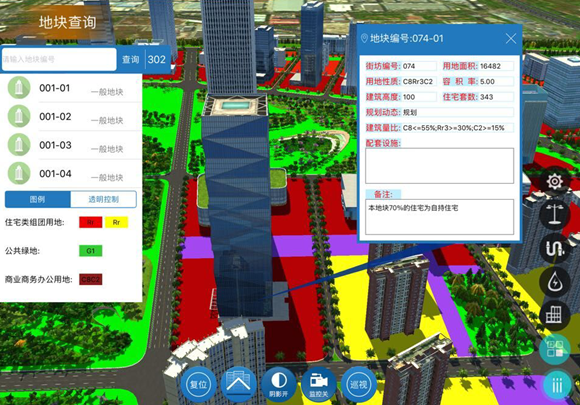Click the green G1 legend swatch
The image size is (580, 405).
point(91,251)
